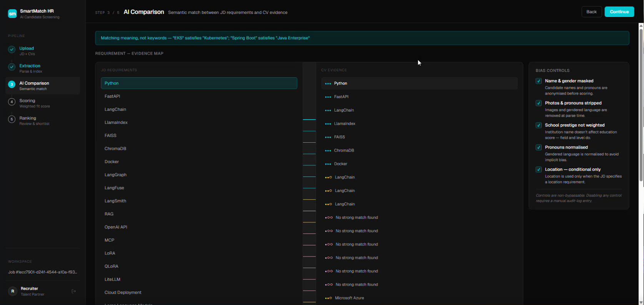Select the RAG JD requirement
The height and width of the screenshot is (305, 644).
point(199,214)
